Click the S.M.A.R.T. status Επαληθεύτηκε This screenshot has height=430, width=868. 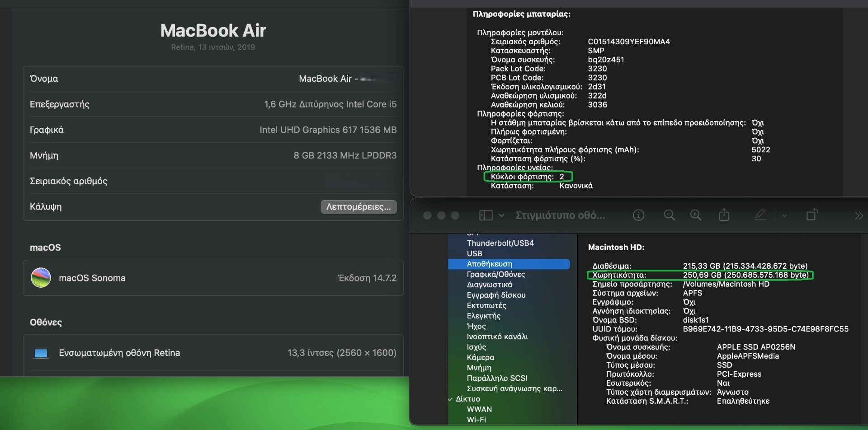tap(743, 401)
